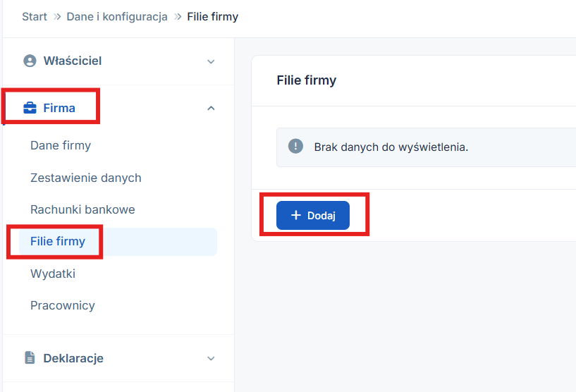The height and width of the screenshot is (392, 576).
Task: Click the Brak danych do wyświetlenia message
Action: coord(391,147)
